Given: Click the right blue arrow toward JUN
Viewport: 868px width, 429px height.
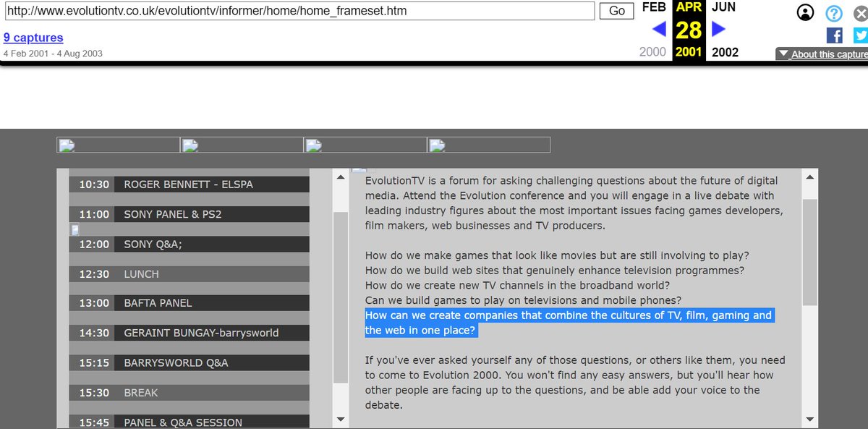Looking at the screenshot, I should click(x=717, y=28).
